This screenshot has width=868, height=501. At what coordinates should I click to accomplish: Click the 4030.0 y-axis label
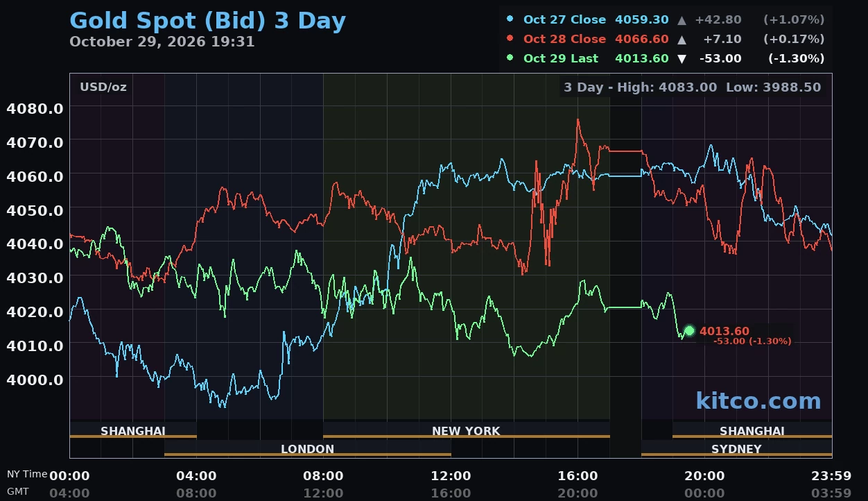click(x=35, y=278)
